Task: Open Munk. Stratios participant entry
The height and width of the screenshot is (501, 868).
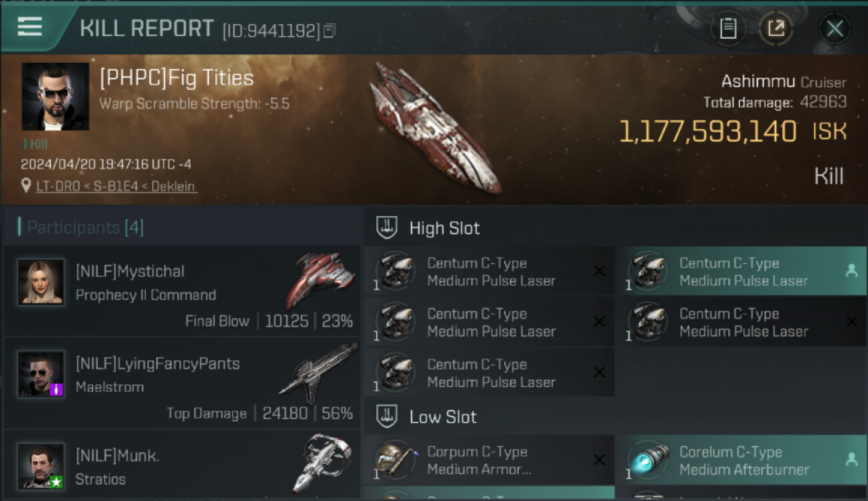Action: [x=182, y=468]
